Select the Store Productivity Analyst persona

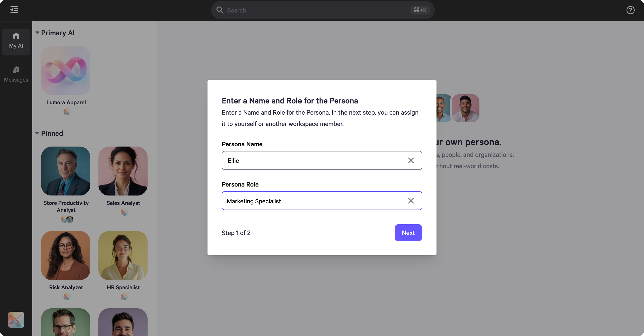click(66, 171)
